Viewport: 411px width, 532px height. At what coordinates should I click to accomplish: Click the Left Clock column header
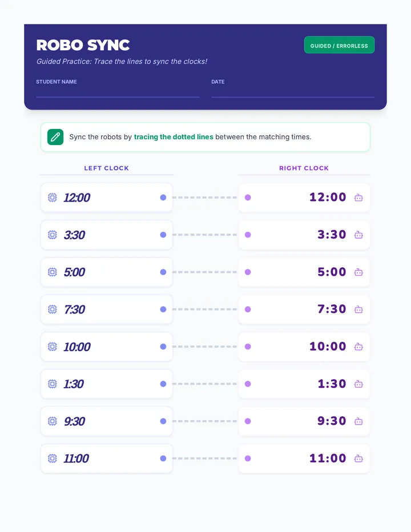107,168
